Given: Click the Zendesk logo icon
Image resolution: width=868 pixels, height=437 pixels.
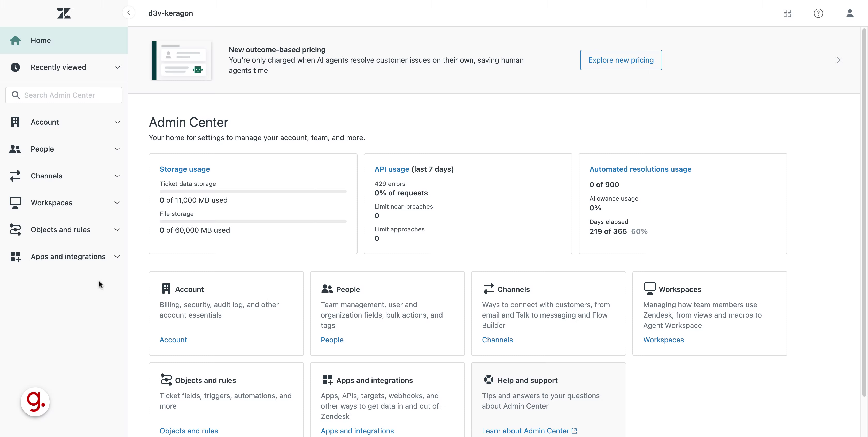Looking at the screenshot, I should coord(64,13).
